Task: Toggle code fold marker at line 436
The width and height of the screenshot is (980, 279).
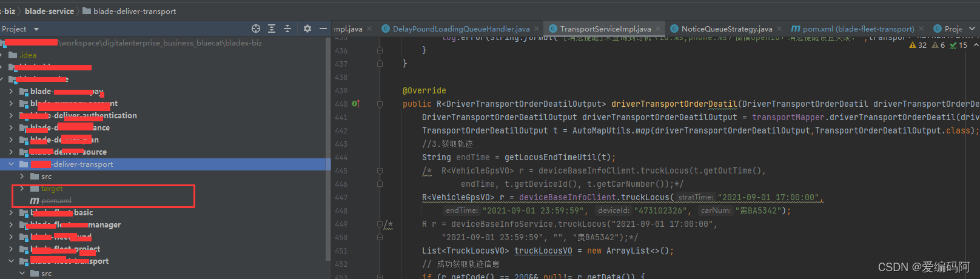Action: tap(380, 50)
